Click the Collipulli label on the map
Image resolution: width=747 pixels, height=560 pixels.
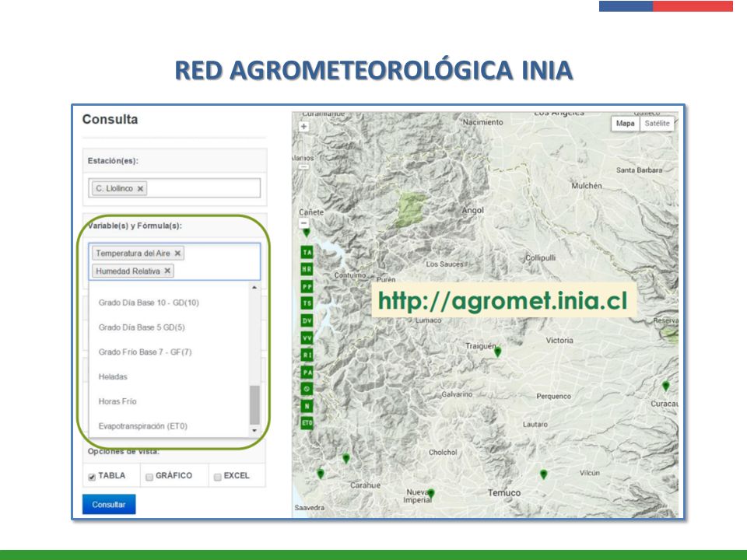(x=540, y=257)
